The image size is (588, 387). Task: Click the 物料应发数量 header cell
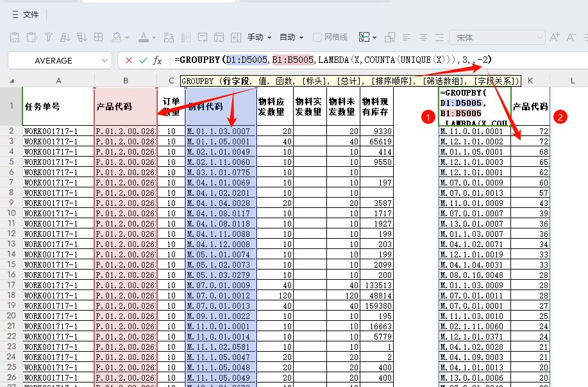275,107
